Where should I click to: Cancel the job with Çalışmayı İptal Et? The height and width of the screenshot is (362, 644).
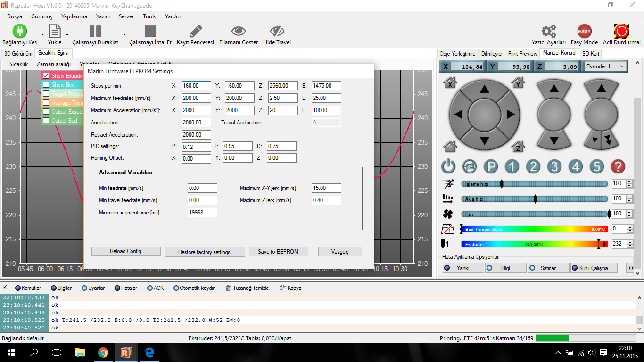(150, 31)
